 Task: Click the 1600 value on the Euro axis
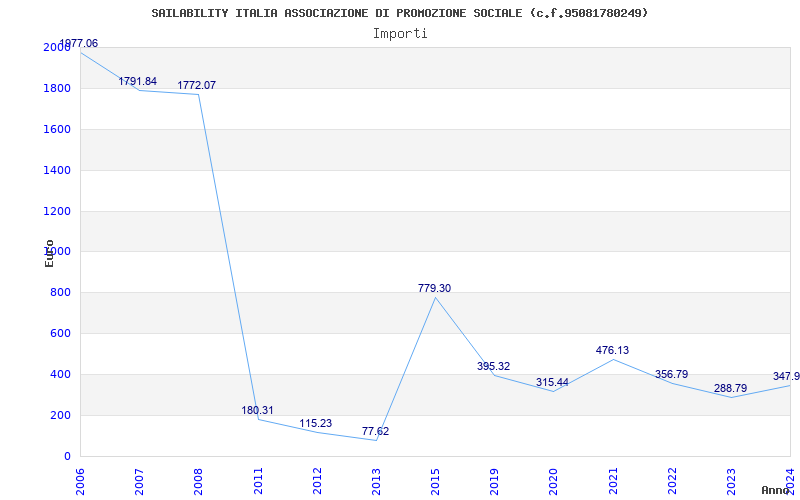pos(57,129)
